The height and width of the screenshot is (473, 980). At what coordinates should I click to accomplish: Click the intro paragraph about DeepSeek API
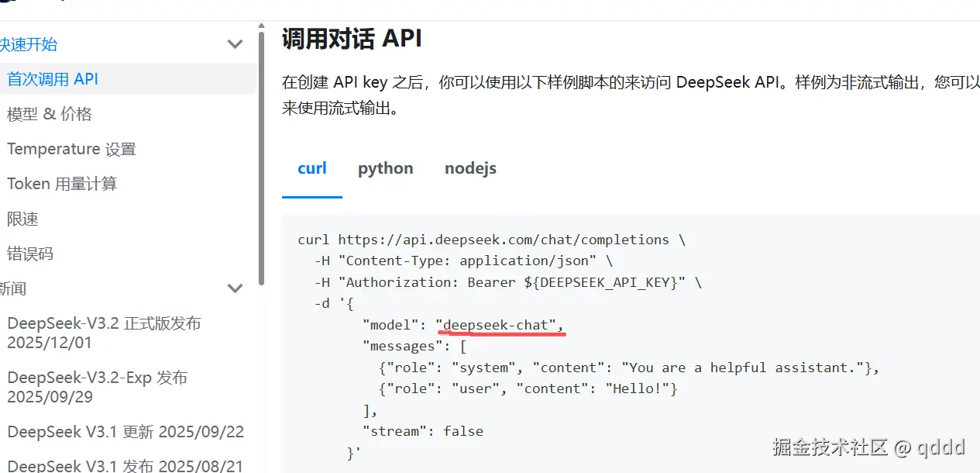[631, 95]
